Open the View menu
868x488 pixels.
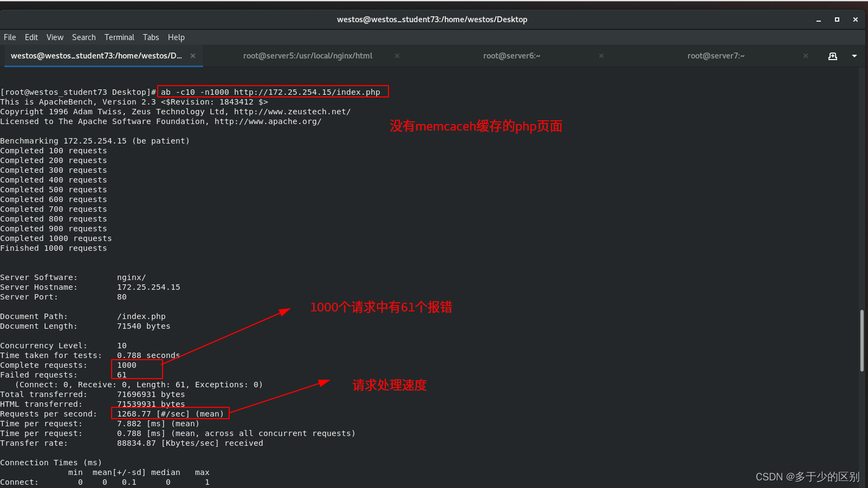pos(55,37)
